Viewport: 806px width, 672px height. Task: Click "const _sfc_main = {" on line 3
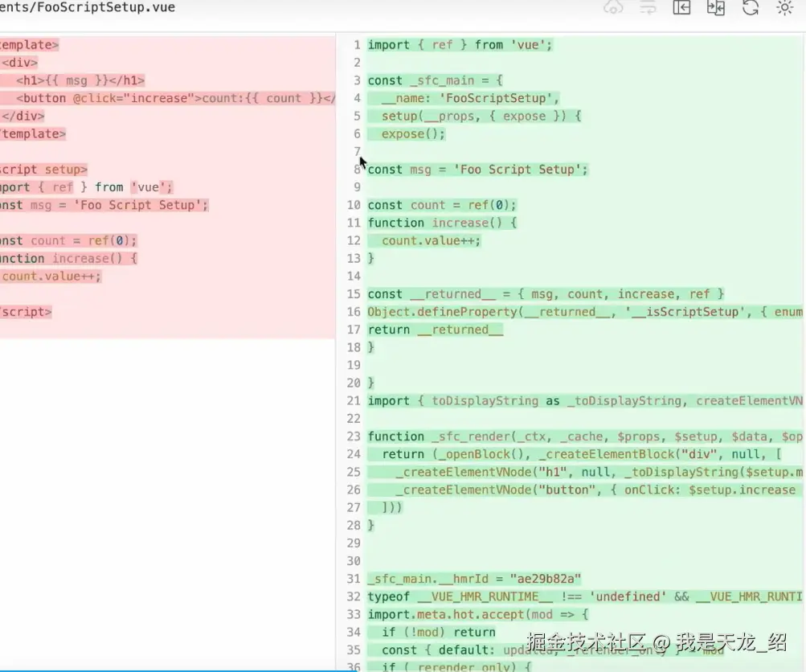436,80
